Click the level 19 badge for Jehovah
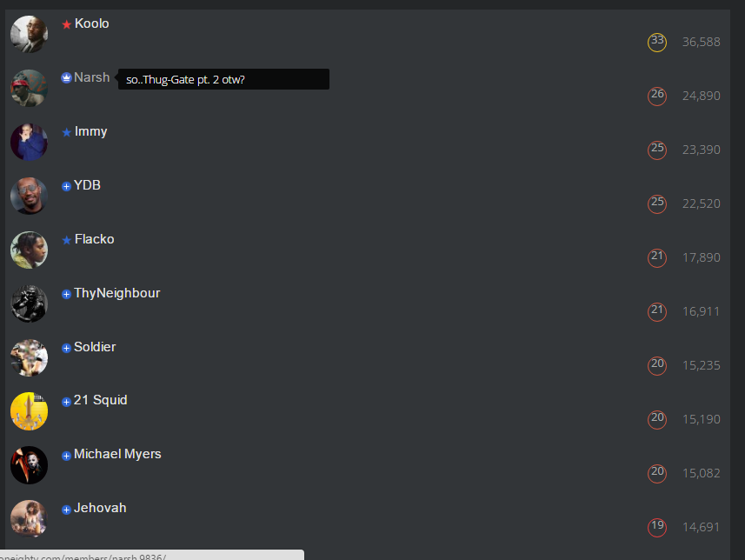 pos(657,527)
